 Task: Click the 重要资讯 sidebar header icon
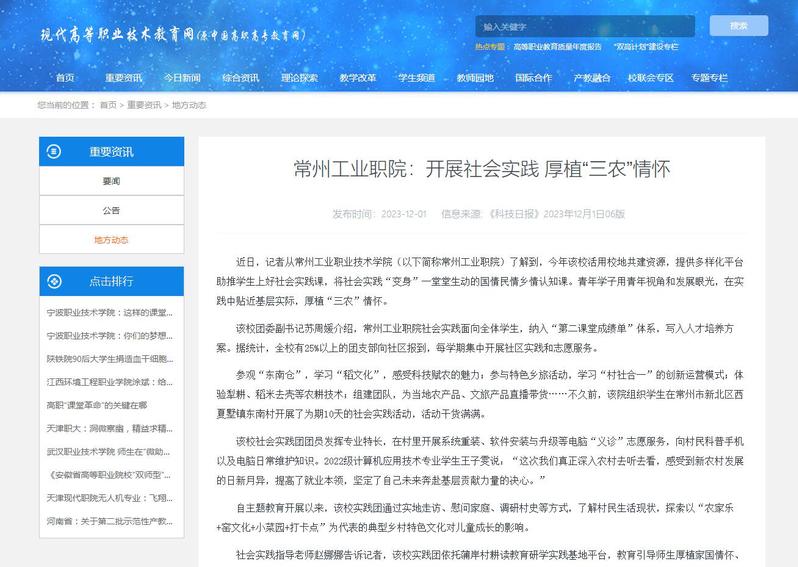coord(52,152)
